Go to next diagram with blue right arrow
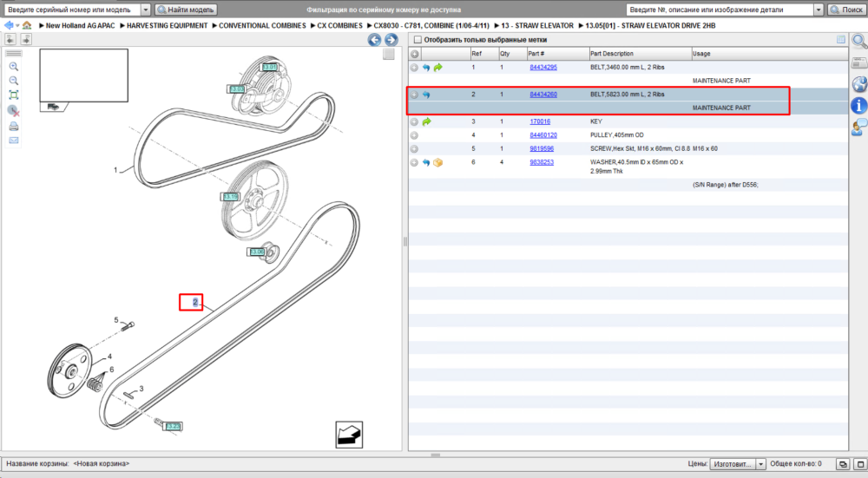This screenshot has width=868, height=478. click(391, 40)
